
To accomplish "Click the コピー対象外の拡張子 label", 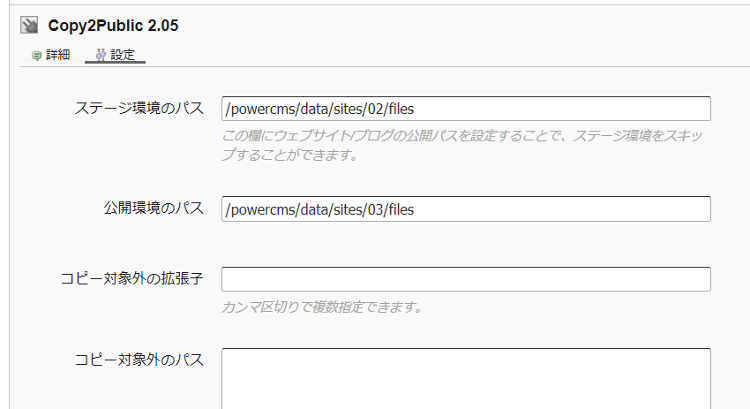I will tap(132, 278).
